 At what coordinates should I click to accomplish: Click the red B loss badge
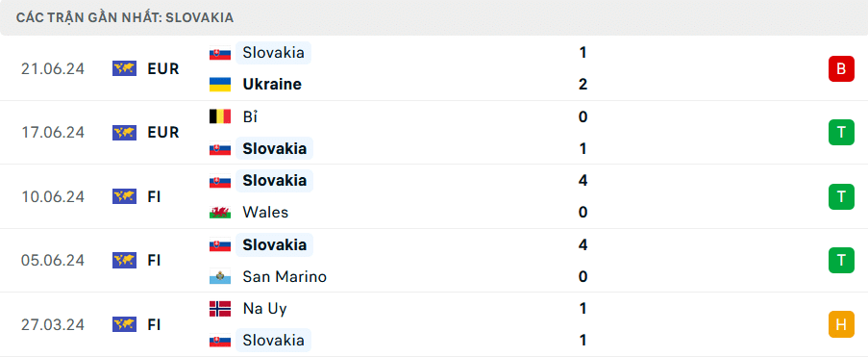click(x=841, y=68)
